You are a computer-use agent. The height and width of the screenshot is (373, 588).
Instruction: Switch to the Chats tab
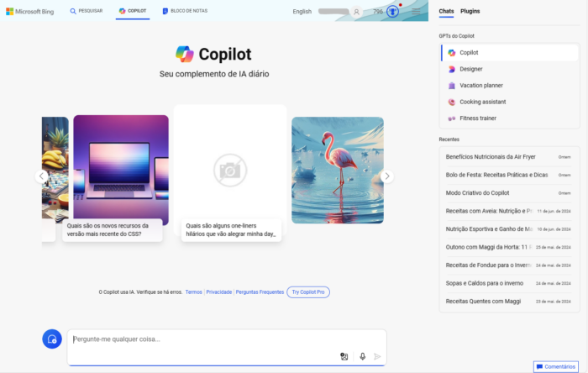coord(446,11)
